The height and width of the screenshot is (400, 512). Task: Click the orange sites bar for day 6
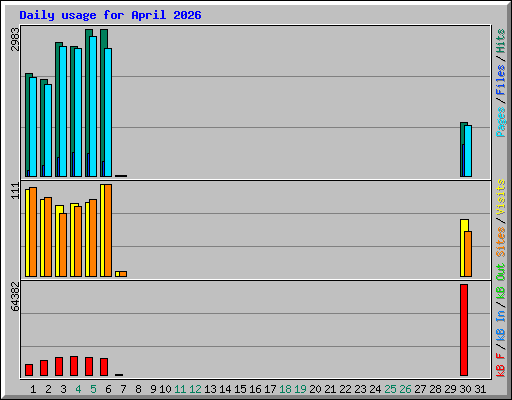pyautogui.click(x=108, y=230)
